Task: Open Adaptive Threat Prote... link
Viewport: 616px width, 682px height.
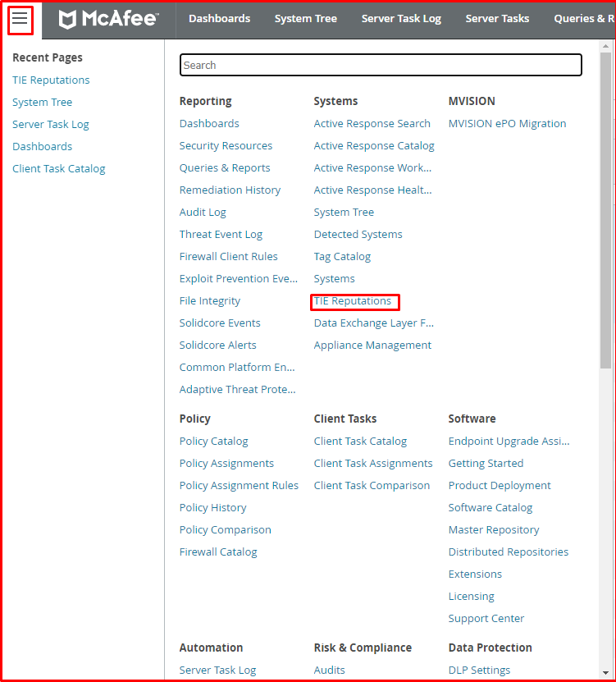Action: click(237, 390)
